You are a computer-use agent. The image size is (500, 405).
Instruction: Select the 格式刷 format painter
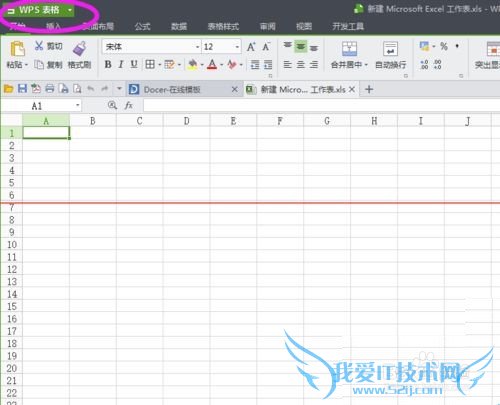pos(79,55)
